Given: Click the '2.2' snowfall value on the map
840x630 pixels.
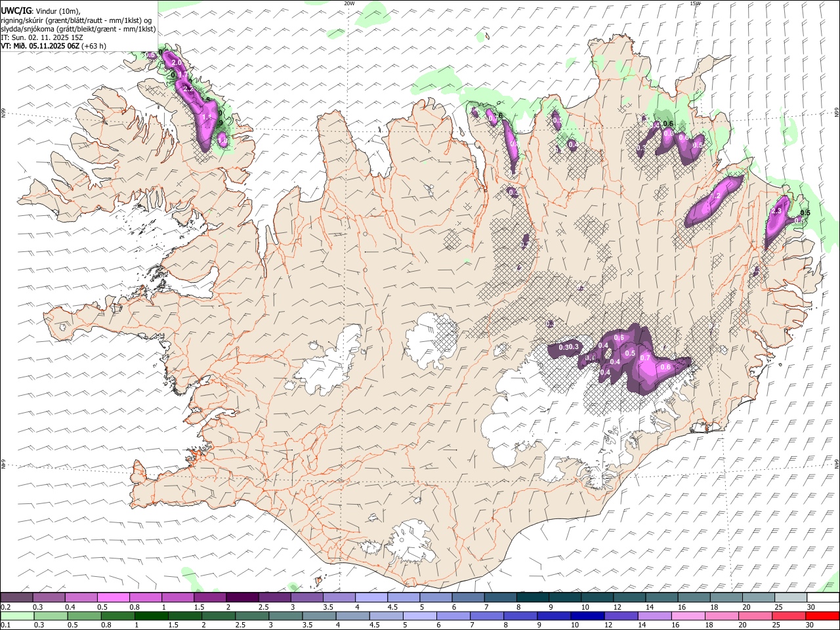Looking at the screenshot, I should point(188,88).
